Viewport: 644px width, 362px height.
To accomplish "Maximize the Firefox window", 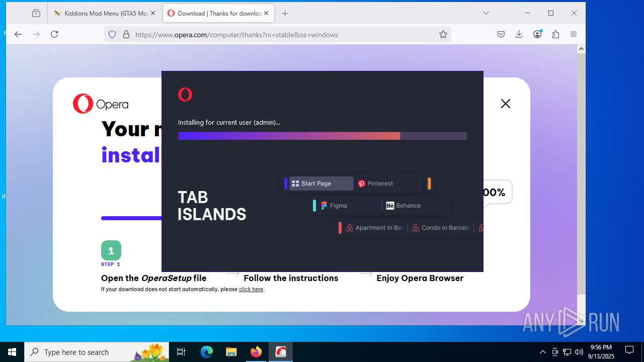I will tap(551, 13).
